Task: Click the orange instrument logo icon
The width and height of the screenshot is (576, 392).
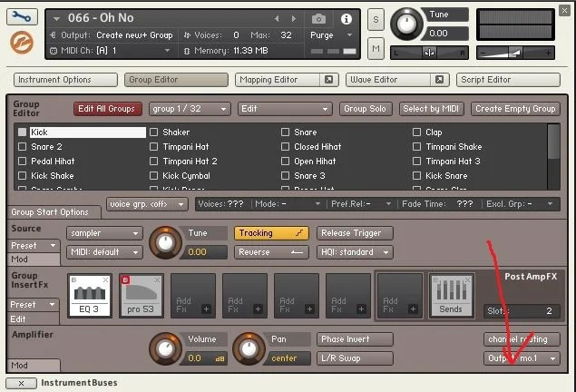Action: point(22,43)
